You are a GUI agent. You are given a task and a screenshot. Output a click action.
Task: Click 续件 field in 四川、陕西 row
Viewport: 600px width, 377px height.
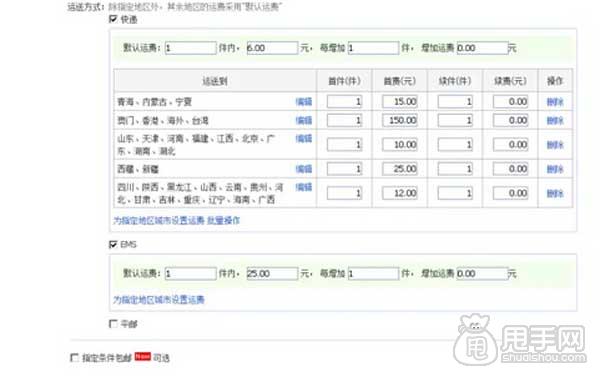pos(455,193)
